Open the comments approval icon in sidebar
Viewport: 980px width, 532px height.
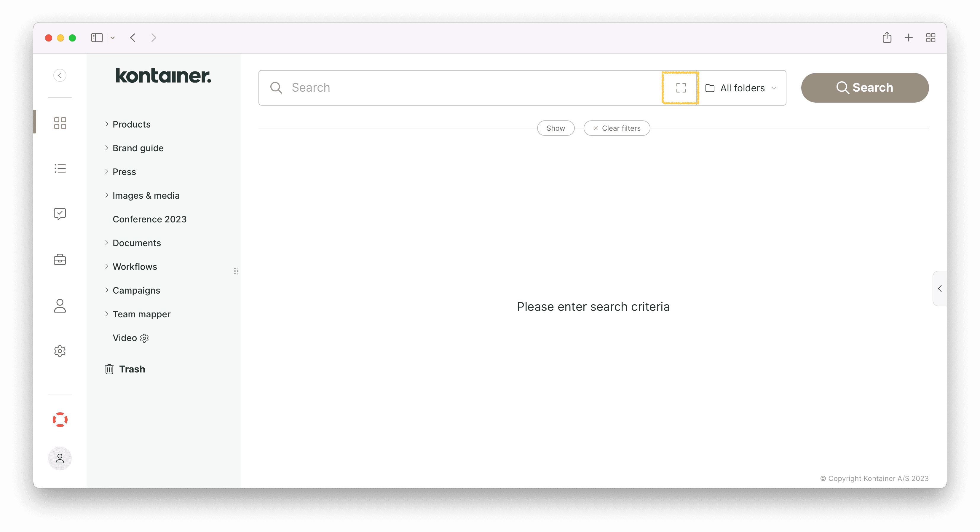tap(60, 214)
